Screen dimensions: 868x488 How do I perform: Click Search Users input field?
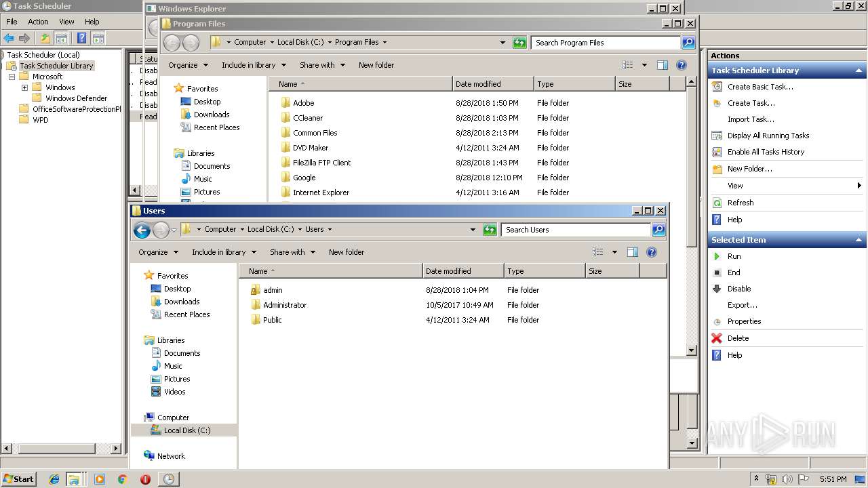(x=576, y=230)
